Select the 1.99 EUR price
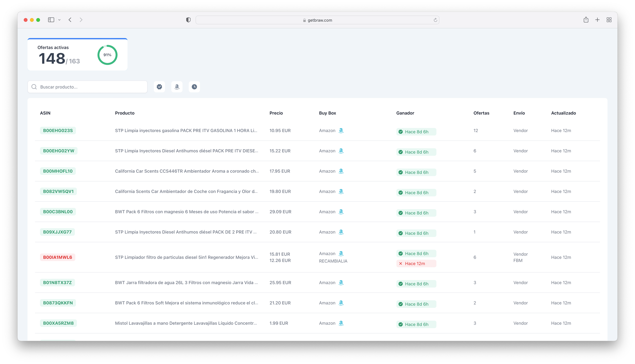635x364 pixels. [279, 323]
